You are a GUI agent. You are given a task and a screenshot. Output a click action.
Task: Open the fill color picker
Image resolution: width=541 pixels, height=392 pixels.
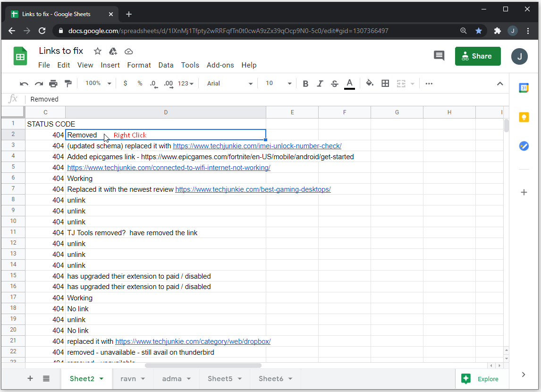[x=370, y=84]
